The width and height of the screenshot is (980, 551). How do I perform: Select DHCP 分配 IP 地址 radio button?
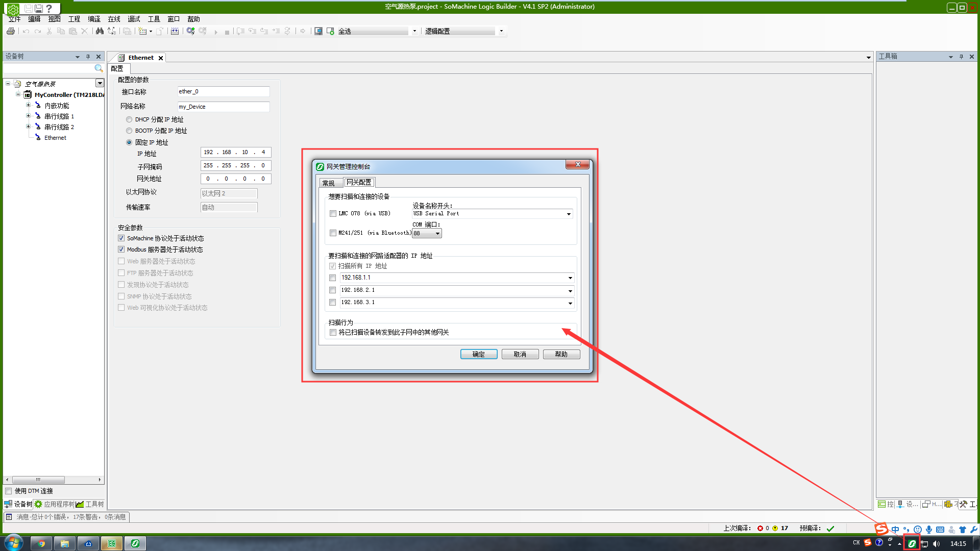(129, 120)
